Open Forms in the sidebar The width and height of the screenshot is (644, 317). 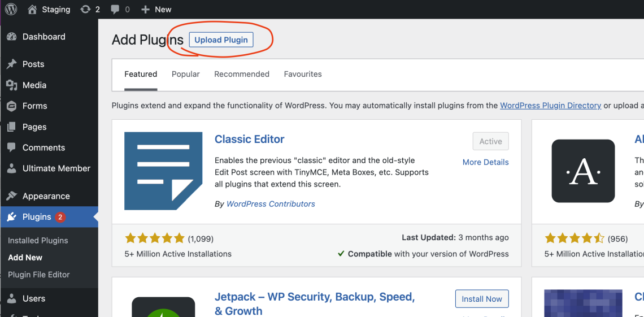[x=34, y=106]
